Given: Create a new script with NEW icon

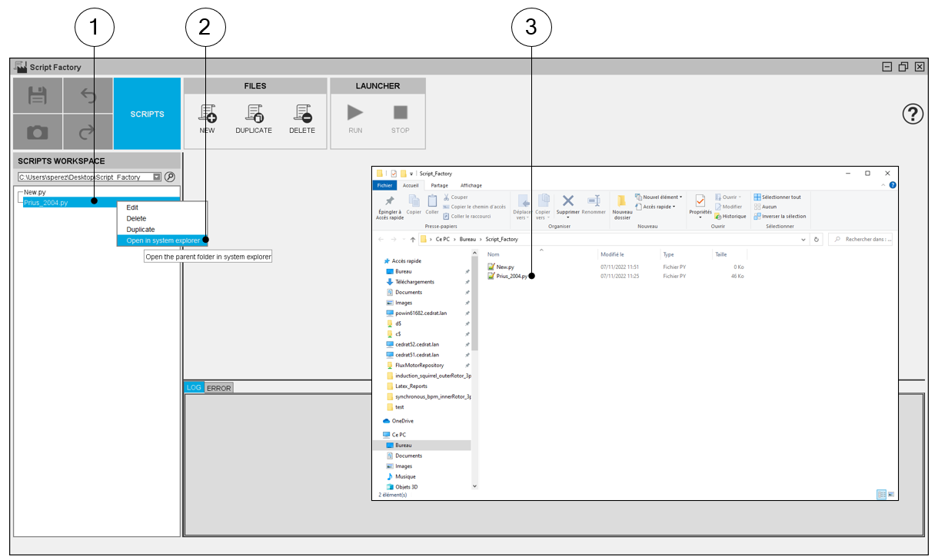Looking at the screenshot, I should (207, 114).
